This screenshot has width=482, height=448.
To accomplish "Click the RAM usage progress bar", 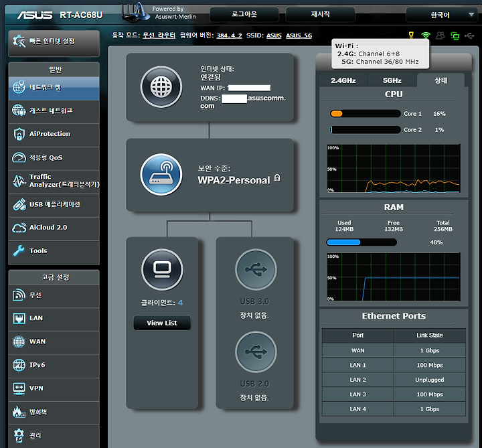I will pyautogui.click(x=361, y=242).
